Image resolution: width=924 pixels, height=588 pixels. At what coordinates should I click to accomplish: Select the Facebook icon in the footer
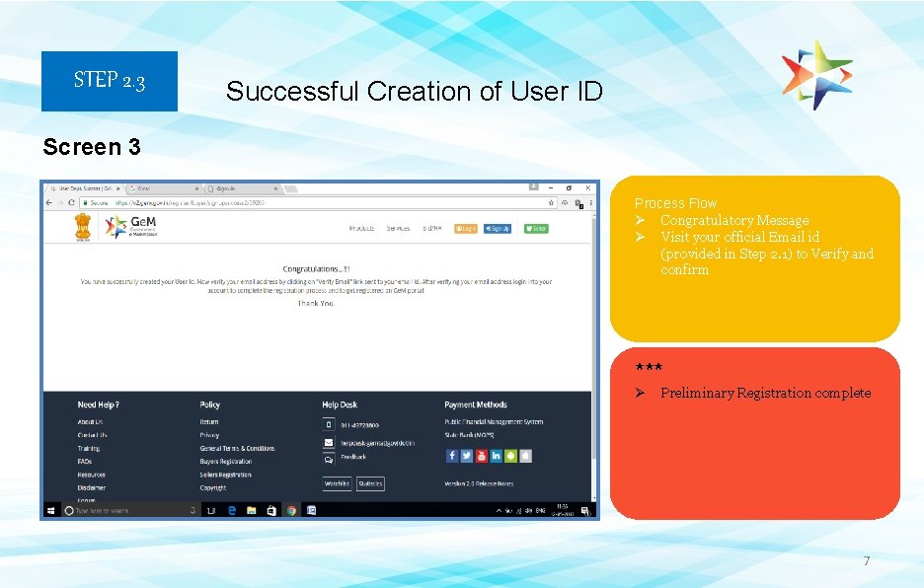(x=452, y=457)
